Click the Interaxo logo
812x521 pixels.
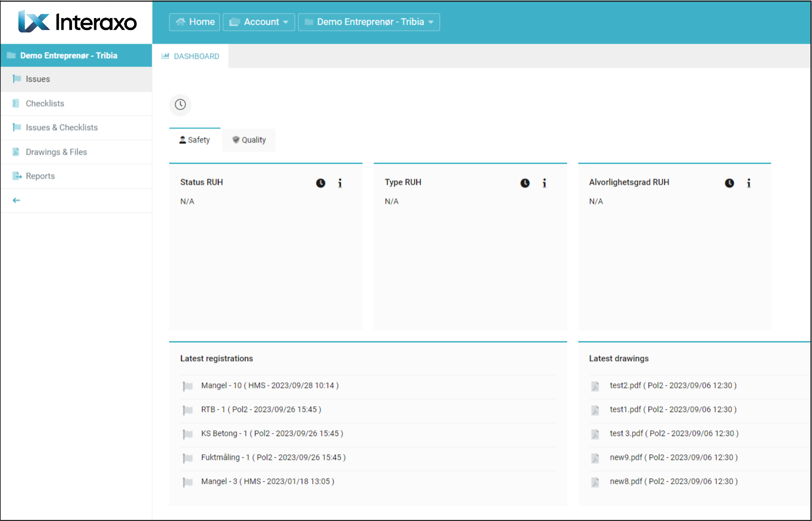pos(77,22)
